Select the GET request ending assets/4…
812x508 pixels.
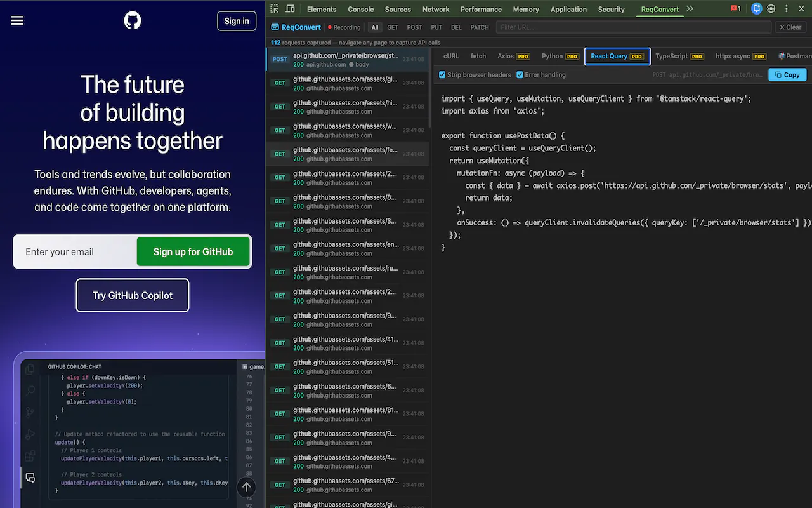pyautogui.click(x=348, y=461)
